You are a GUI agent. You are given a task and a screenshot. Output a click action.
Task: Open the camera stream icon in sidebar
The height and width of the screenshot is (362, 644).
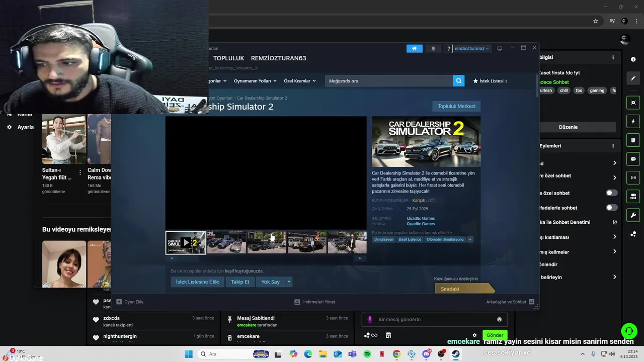pyautogui.click(x=633, y=196)
